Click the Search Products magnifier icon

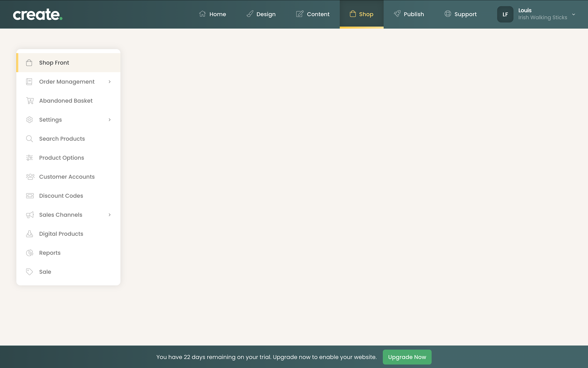pos(29,139)
